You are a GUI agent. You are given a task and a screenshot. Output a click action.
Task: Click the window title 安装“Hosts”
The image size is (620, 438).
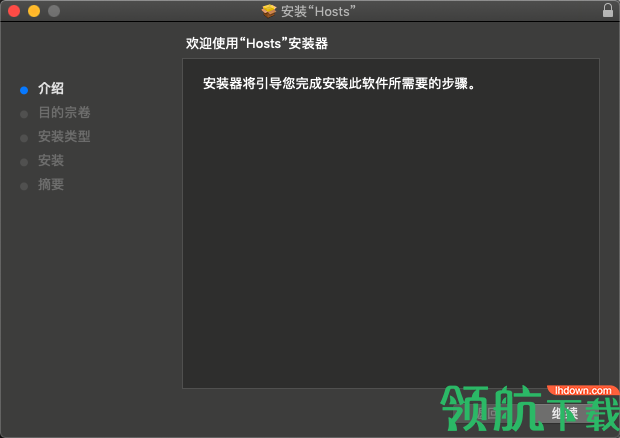click(318, 11)
